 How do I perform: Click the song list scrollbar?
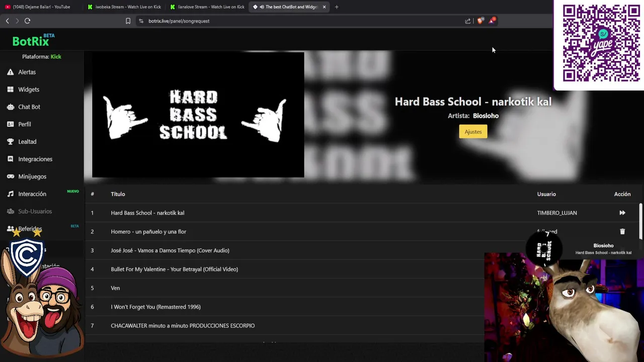(640, 221)
